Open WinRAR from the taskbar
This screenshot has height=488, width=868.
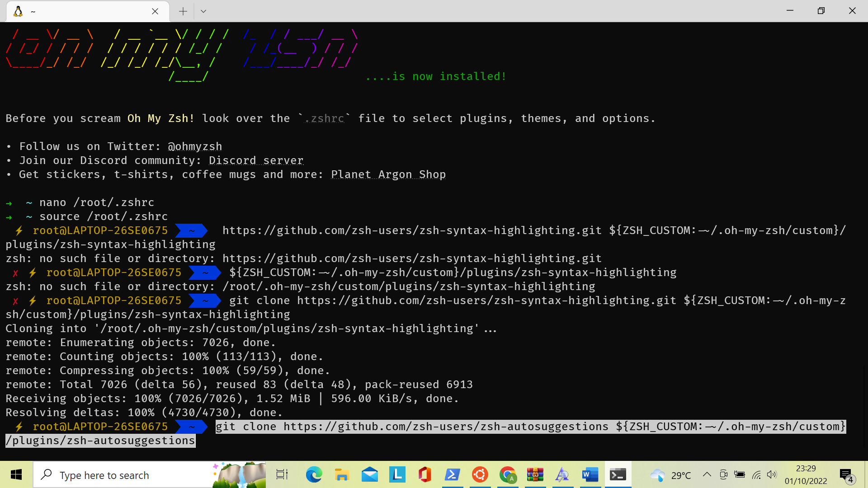(x=535, y=474)
